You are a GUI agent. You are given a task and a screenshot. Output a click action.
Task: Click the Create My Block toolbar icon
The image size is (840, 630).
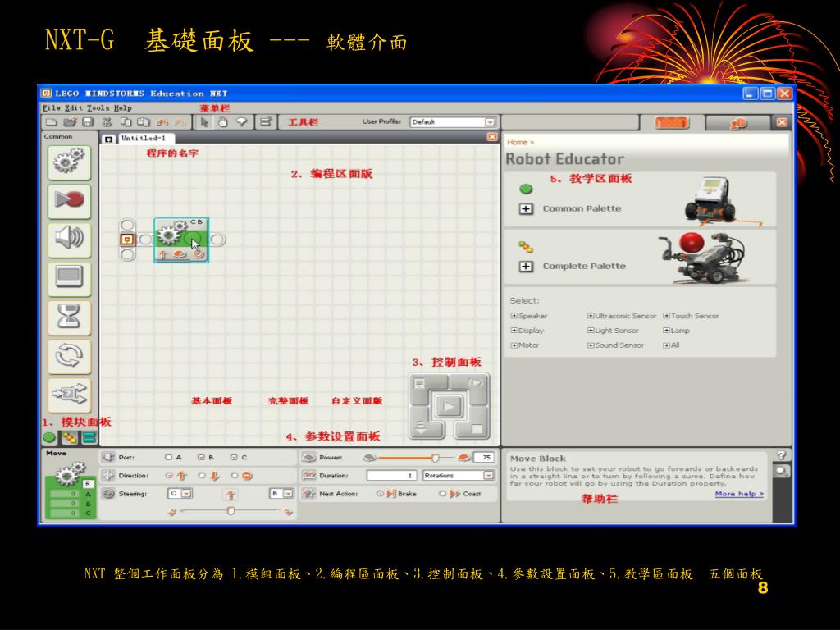click(266, 122)
